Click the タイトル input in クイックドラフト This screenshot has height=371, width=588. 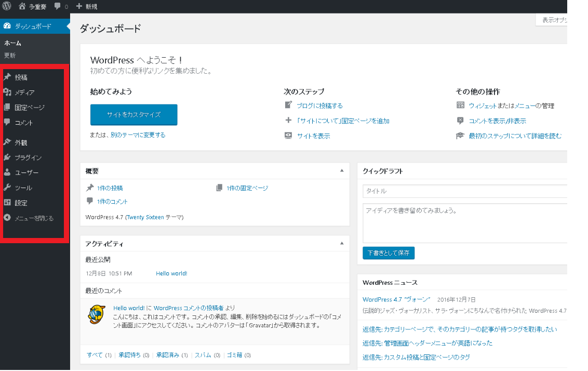point(464,191)
